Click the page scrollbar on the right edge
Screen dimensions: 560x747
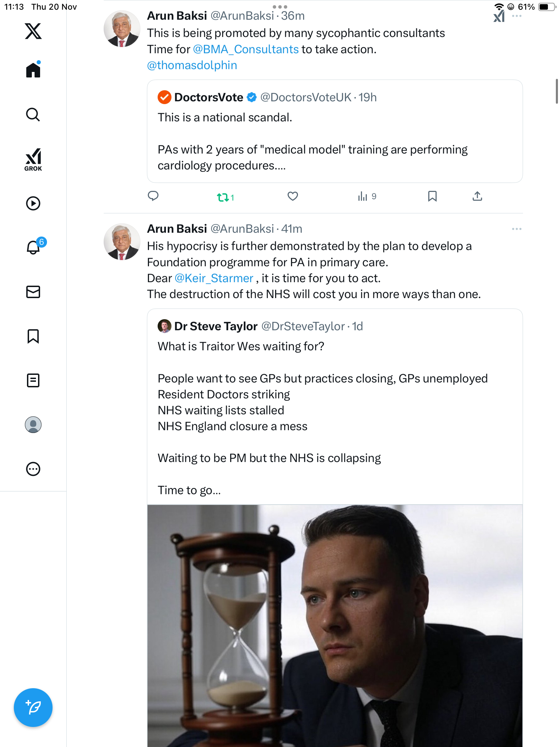point(557,91)
